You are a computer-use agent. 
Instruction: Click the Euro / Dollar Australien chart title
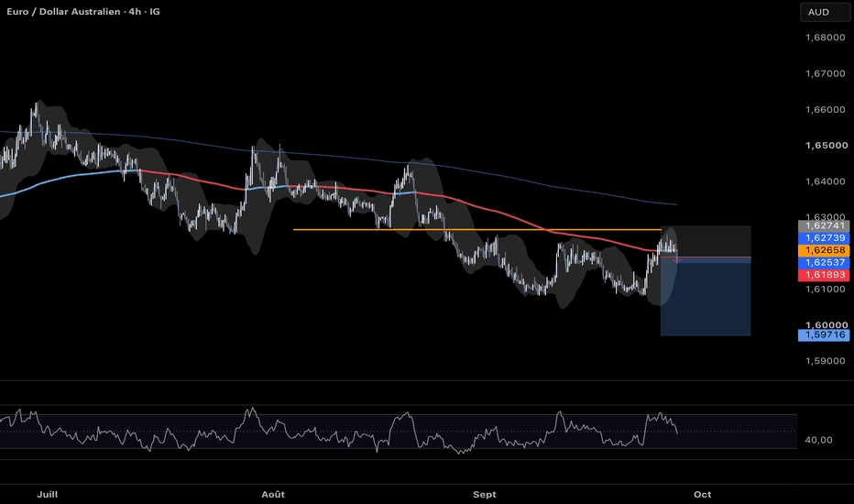coord(63,11)
